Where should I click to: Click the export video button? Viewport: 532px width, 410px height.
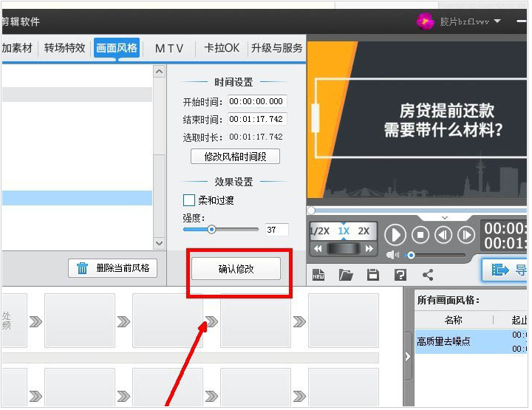[505, 270]
